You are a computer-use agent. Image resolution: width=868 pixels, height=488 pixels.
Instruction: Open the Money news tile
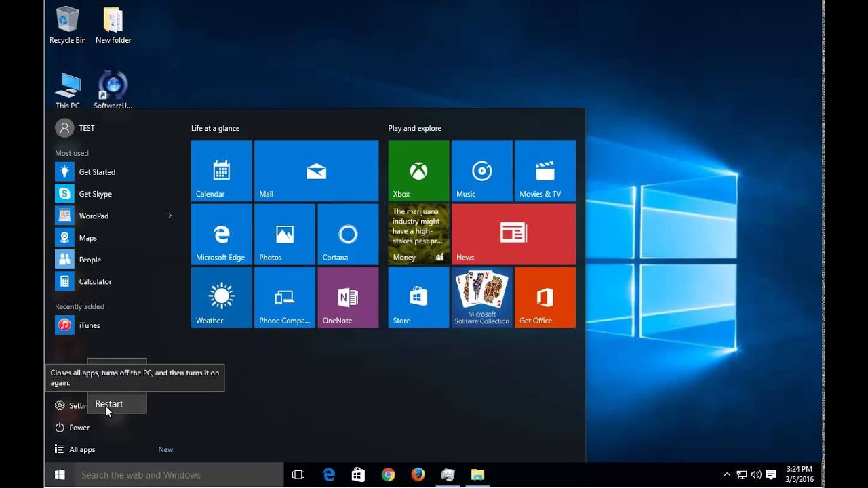tap(418, 234)
